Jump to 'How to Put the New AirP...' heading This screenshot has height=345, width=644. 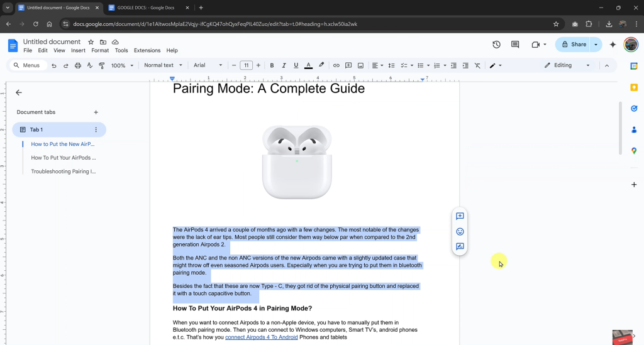(63, 144)
